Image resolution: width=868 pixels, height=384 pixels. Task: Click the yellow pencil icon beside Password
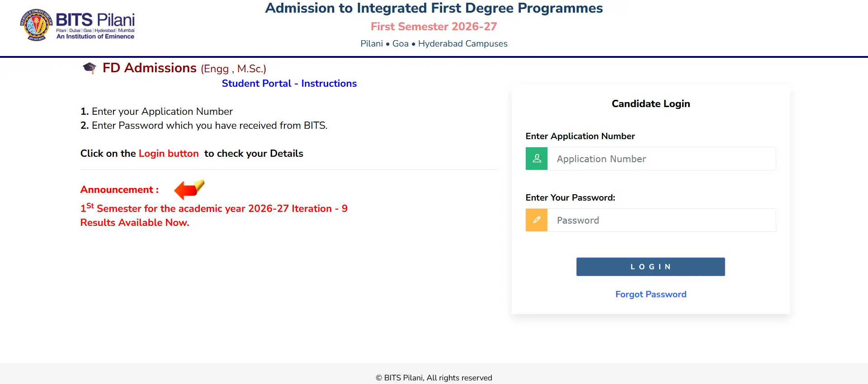[537, 220]
